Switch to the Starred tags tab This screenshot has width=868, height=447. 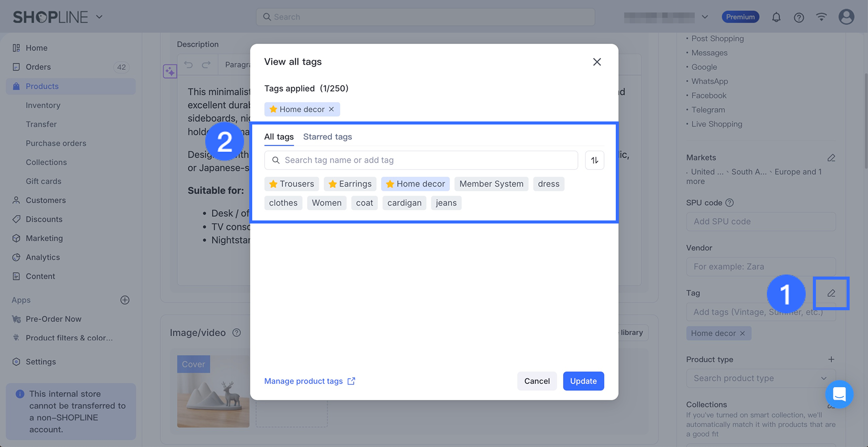click(x=327, y=137)
